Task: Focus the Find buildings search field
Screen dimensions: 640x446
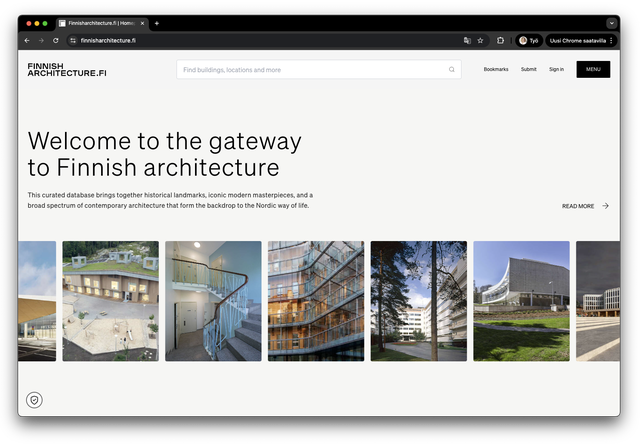Action: pos(310,70)
